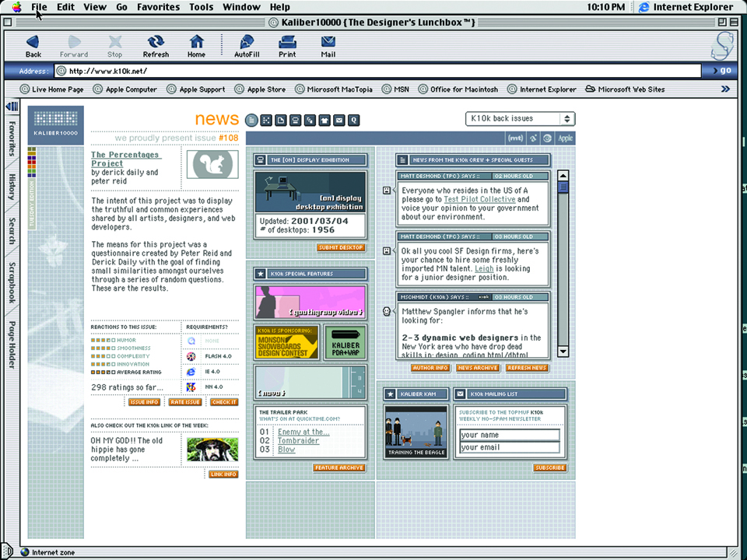
Task: Click the news panel scrollbar thumb
Action: point(563,187)
